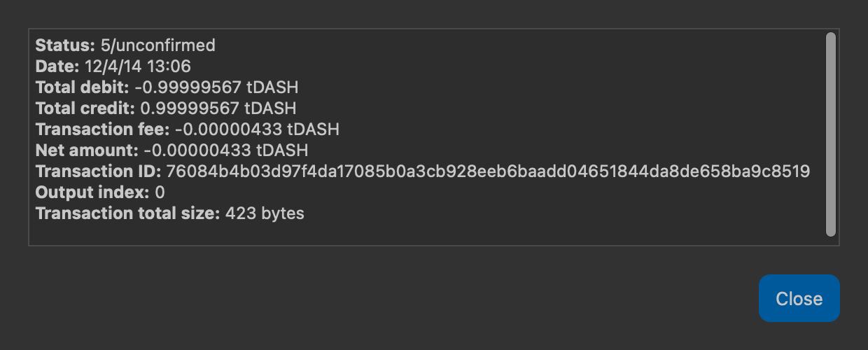Click the vertical scrollbar in details box
868x350 pixels.
(830, 134)
